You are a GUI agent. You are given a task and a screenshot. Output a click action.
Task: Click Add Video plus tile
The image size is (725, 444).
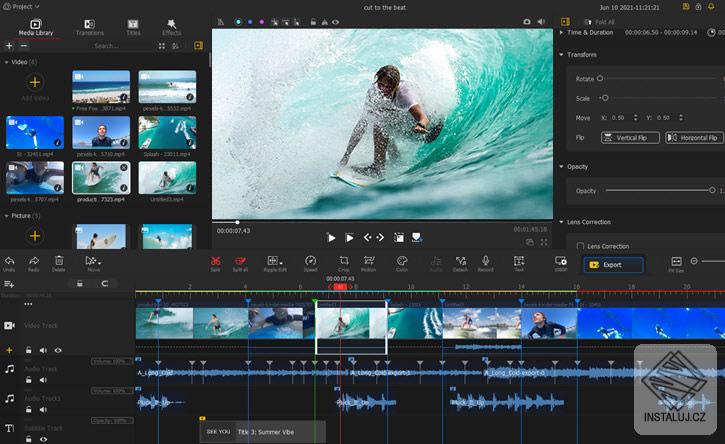pos(35,83)
